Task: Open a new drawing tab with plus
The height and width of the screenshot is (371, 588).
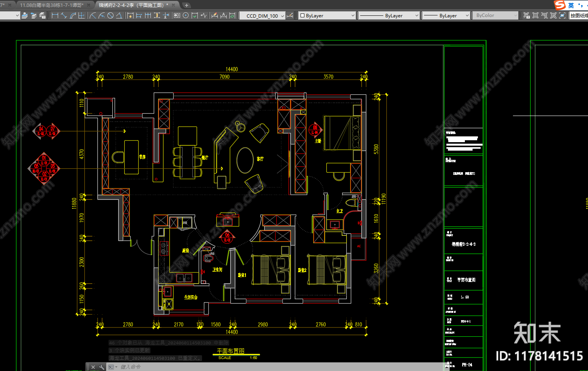Action: tap(187, 5)
